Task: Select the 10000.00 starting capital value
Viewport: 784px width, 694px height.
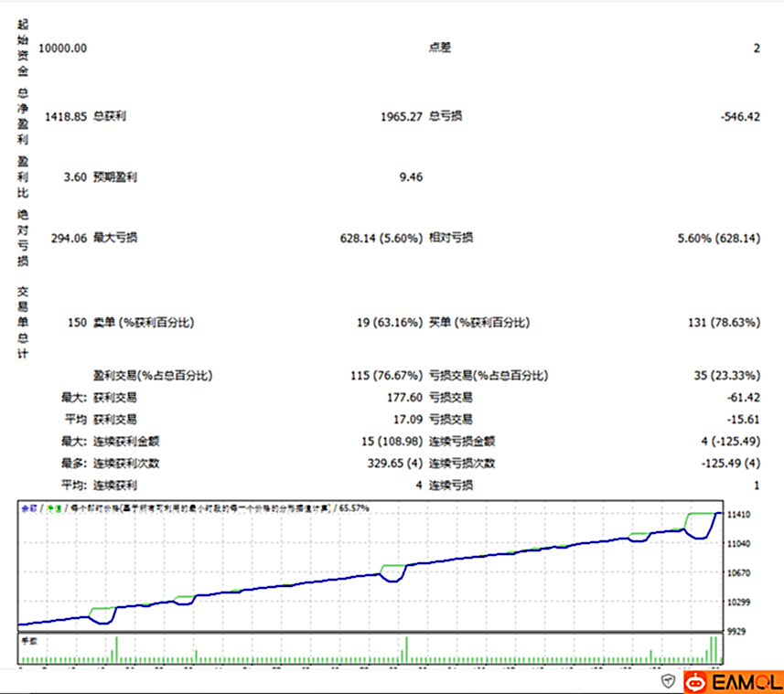Action: pyautogui.click(x=63, y=48)
